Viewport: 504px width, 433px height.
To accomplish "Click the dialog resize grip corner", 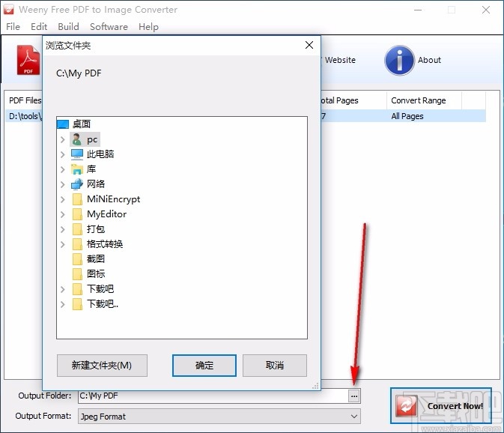I will click(x=315, y=386).
